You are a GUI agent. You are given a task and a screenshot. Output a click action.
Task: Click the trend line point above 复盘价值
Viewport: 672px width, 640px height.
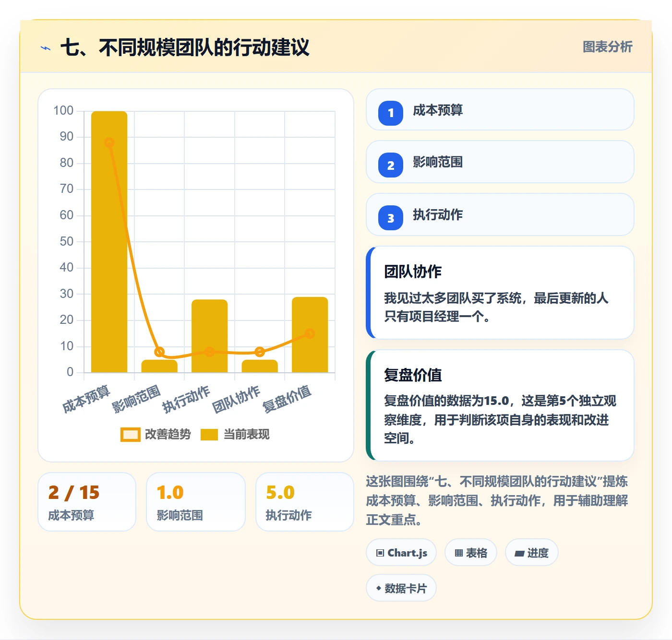(x=310, y=333)
